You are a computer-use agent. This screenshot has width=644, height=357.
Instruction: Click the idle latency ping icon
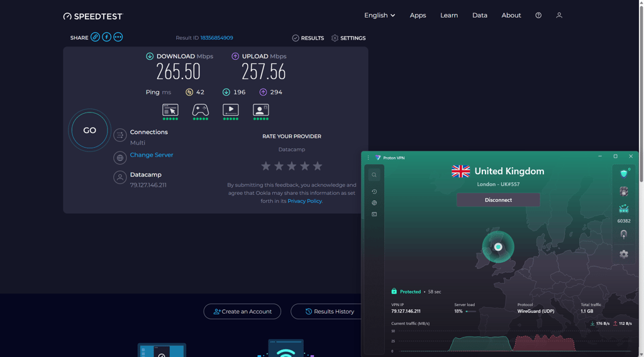[x=189, y=92]
